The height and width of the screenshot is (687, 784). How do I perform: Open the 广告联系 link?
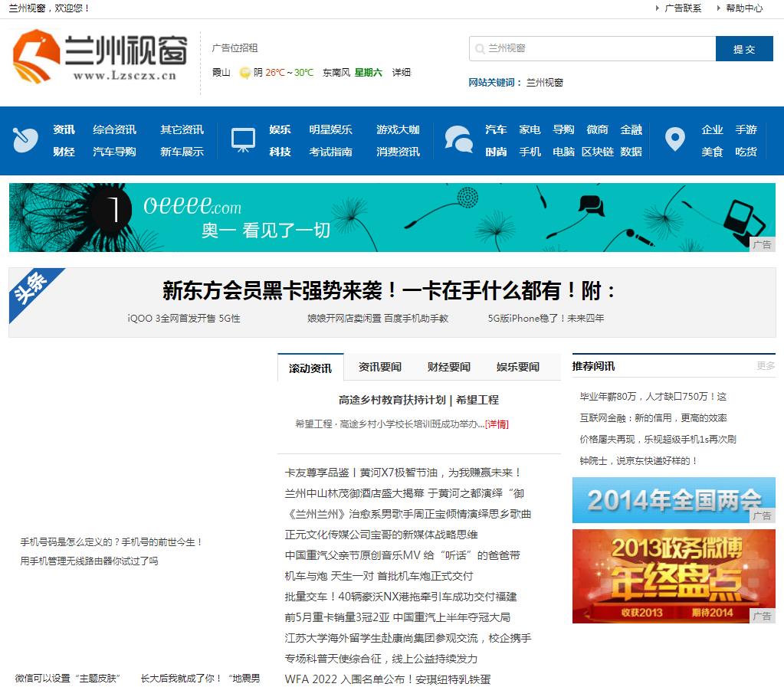(683, 8)
